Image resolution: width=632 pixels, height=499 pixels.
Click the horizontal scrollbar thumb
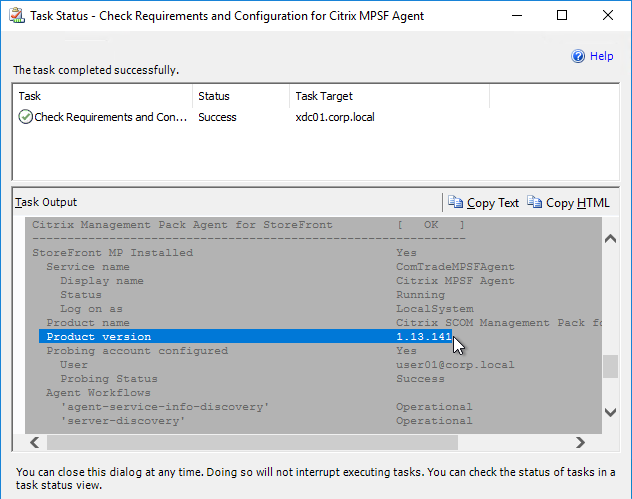[x=252, y=442]
